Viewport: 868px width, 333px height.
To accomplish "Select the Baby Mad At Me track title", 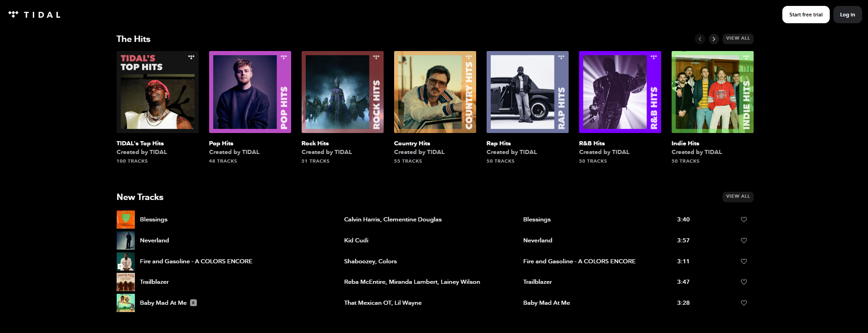I will tap(163, 303).
